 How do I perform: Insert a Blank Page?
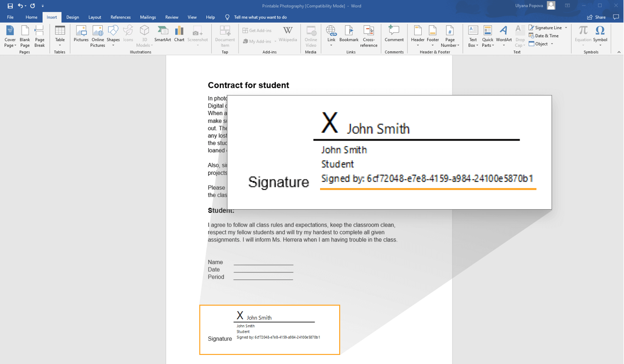click(25, 36)
